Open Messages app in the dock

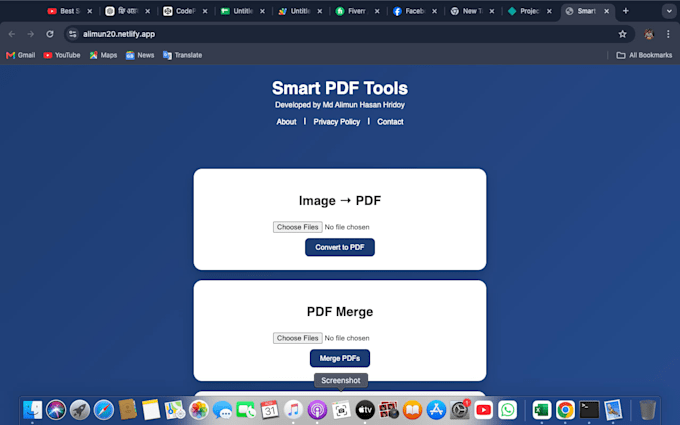pos(222,410)
